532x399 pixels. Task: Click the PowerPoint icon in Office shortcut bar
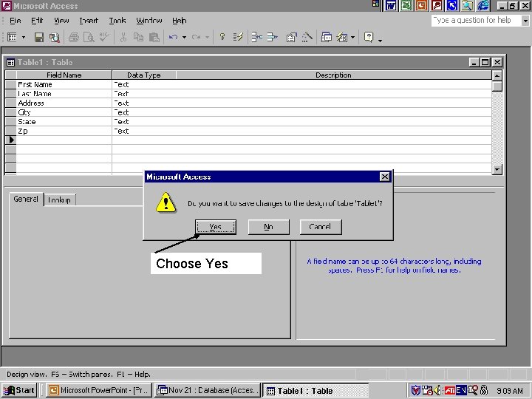[421, 5]
